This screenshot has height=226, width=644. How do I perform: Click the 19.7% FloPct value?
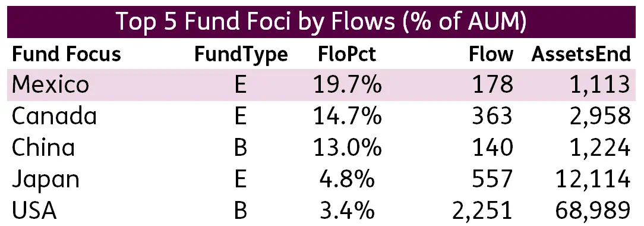pyautogui.click(x=348, y=84)
